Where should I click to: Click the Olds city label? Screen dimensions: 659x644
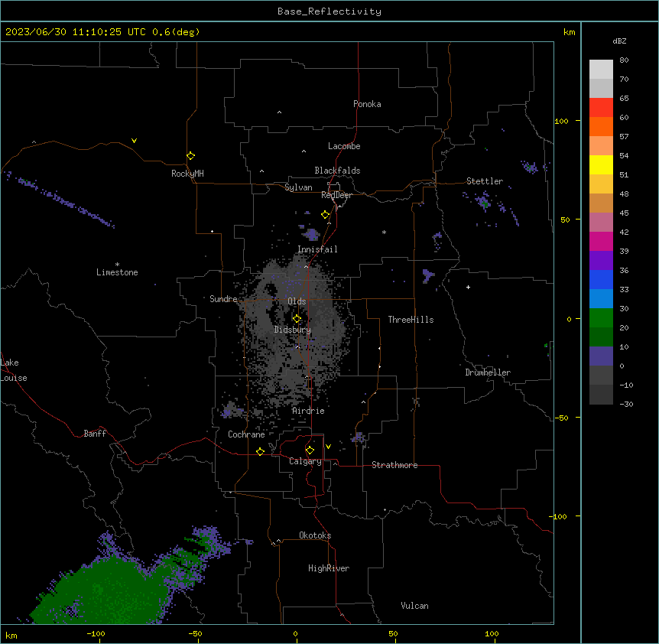pyautogui.click(x=297, y=301)
